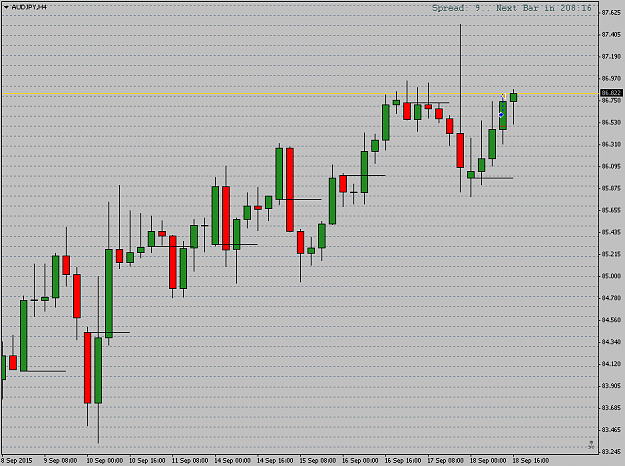Click the 84.120 price scale label
Image resolution: width=625 pixels, height=466 pixels.
[611, 364]
